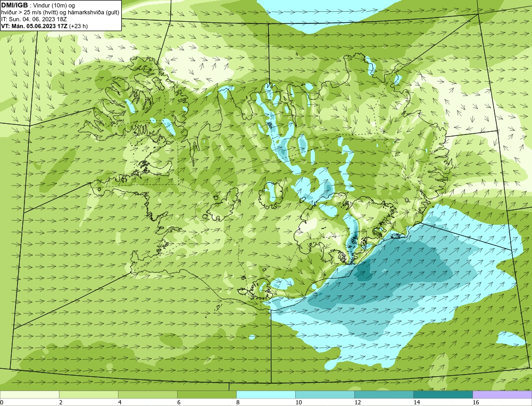Click the scale label '6'
Image resolution: width=532 pixels, height=406 pixels.
tap(179, 402)
